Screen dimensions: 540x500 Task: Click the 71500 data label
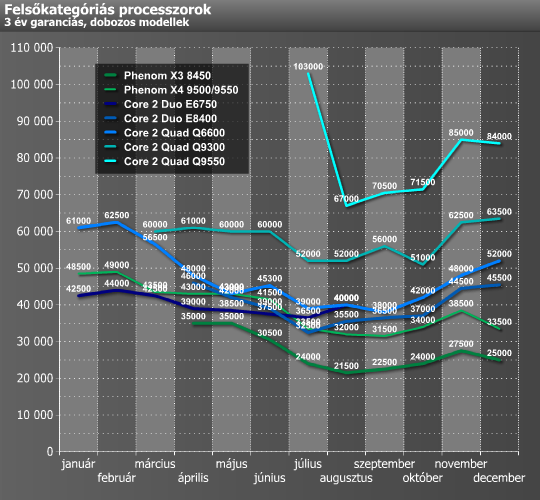[423, 182]
